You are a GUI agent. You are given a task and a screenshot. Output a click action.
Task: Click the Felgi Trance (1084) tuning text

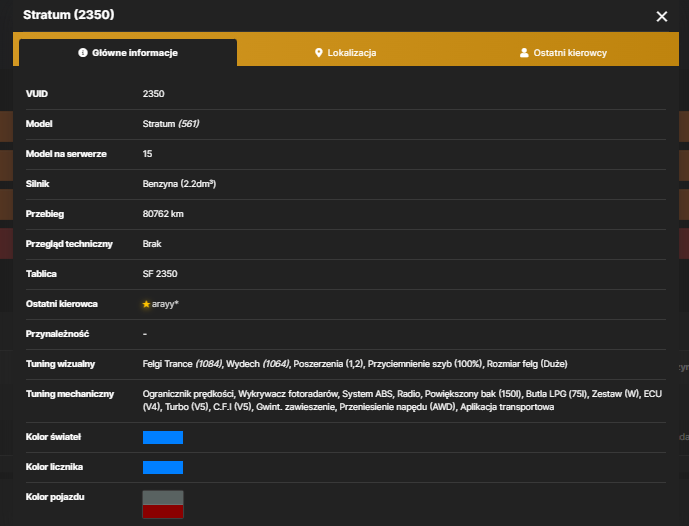[182, 364]
